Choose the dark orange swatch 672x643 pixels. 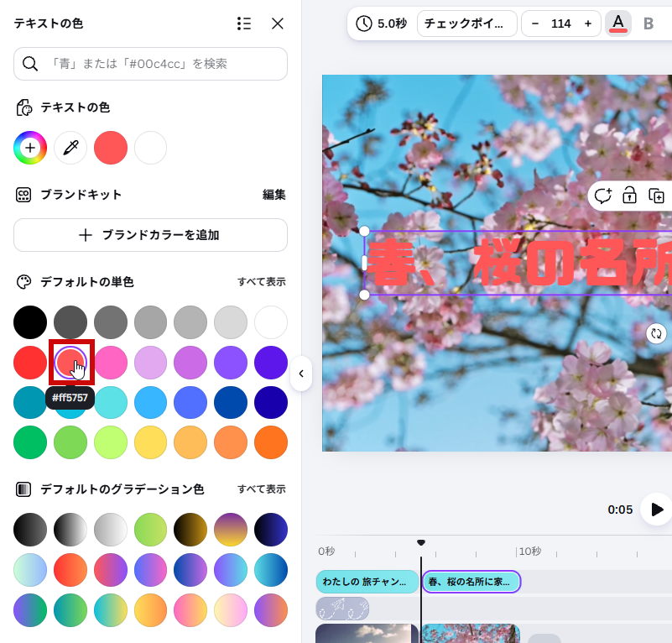click(271, 442)
